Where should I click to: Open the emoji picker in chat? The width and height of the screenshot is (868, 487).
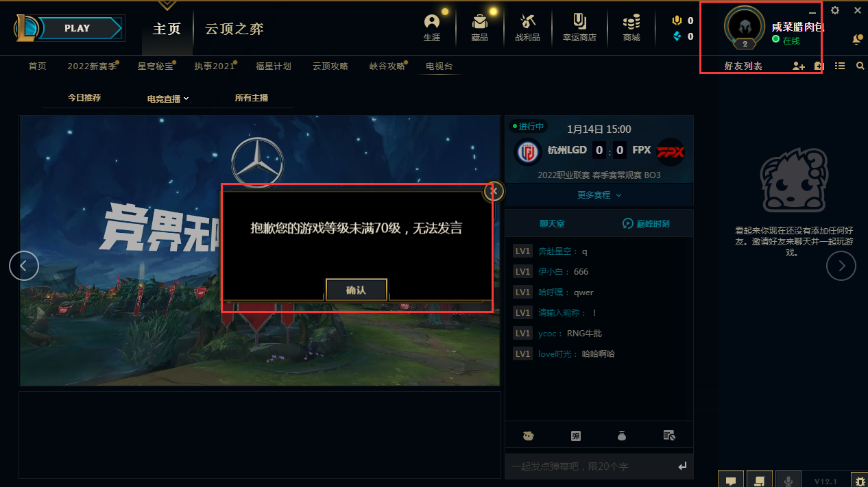tap(528, 436)
